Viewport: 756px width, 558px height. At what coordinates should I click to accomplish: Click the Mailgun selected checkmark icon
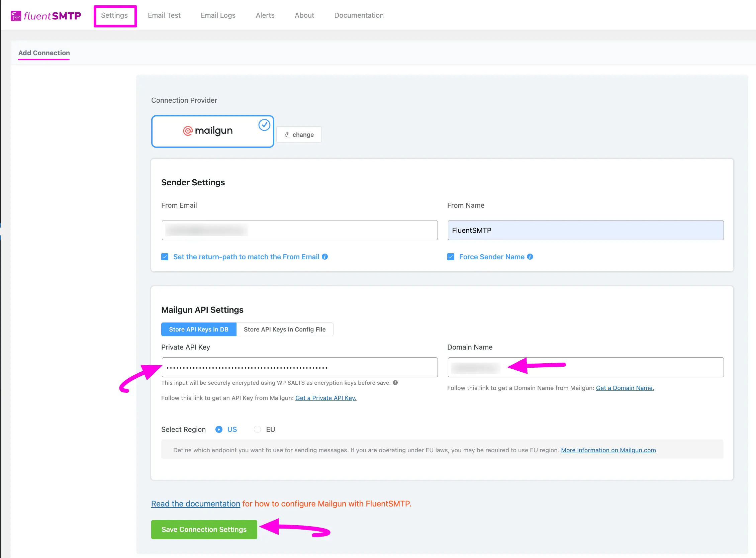[264, 125]
